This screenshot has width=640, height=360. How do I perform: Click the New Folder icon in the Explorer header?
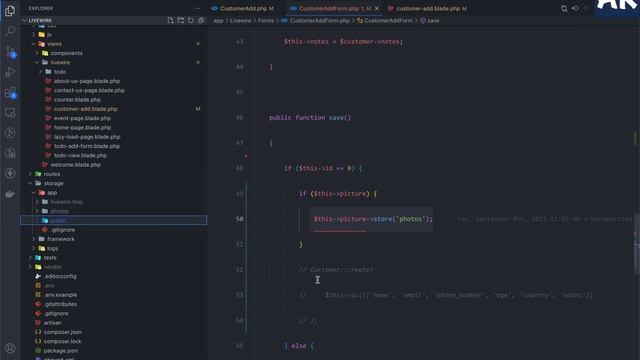pos(180,20)
